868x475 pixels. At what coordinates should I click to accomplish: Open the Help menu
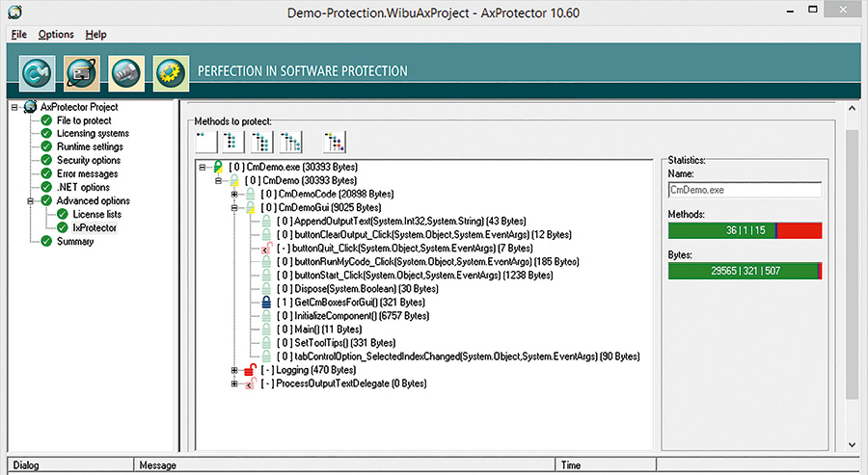95,35
